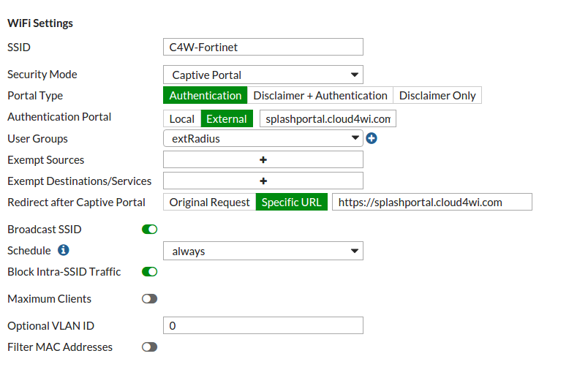Choose Original Request redirect option
Screen dimensions: 588x367
[x=209, y=203]
